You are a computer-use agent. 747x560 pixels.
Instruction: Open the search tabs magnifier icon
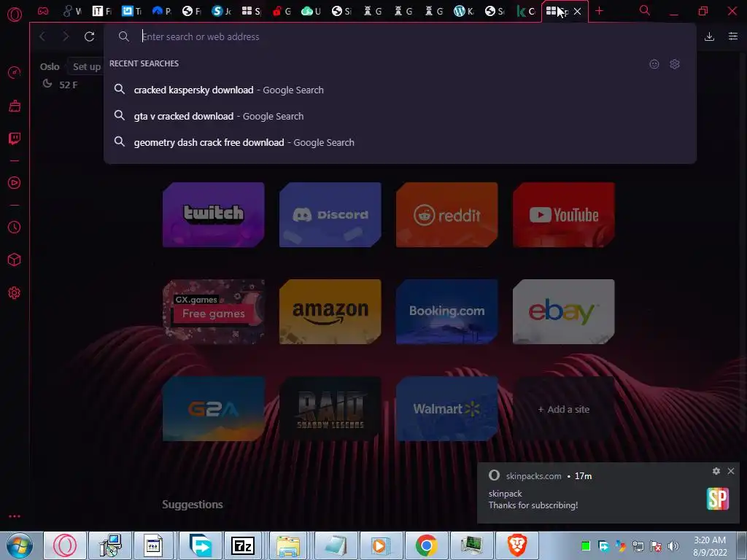tap(645, 10)
